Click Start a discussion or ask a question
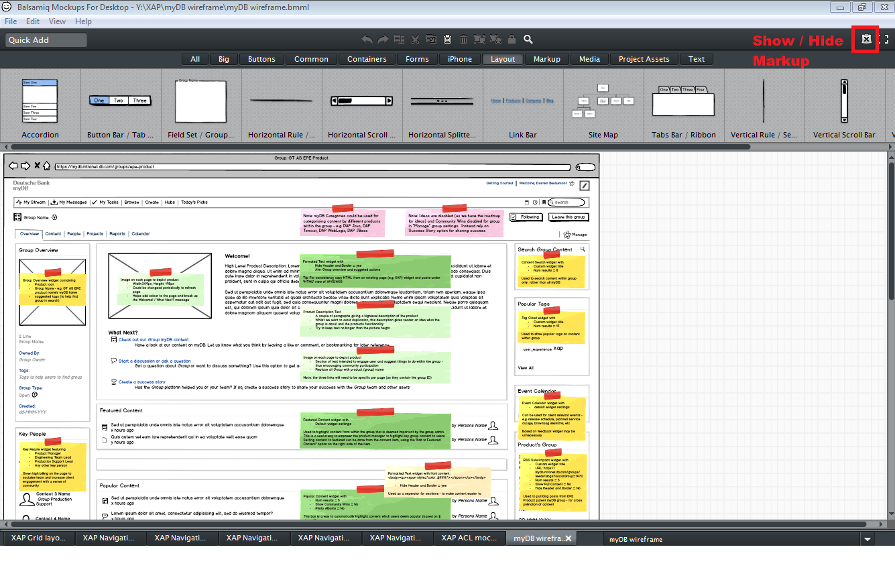This screenshot has height=588, width=895. tap(154, 361)
